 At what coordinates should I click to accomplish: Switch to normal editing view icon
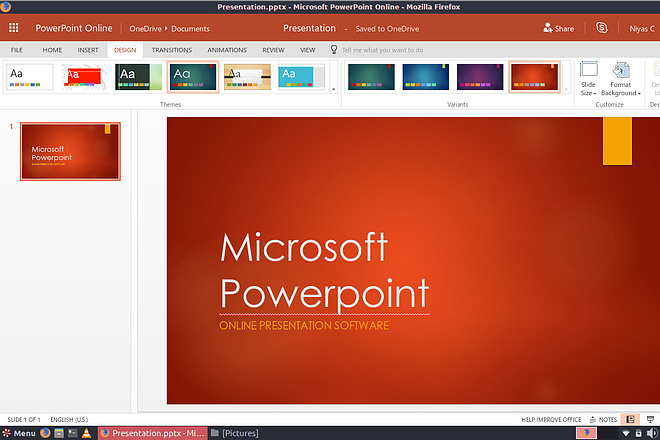(x=630, y=419)
